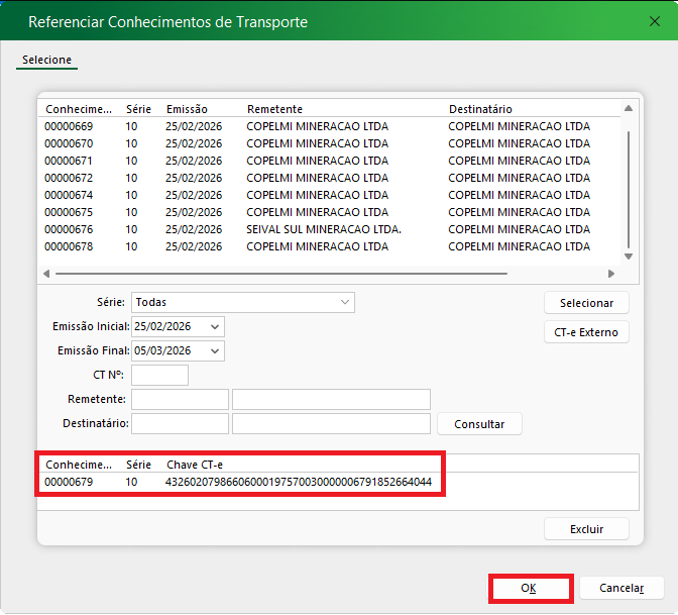Open the CT-e Externo button
678x615 pixels.
pos(586,332)
